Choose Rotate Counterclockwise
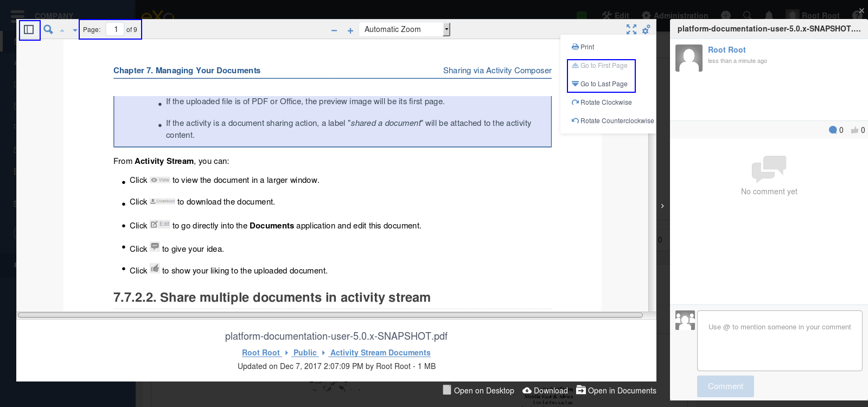 [613, 121]
